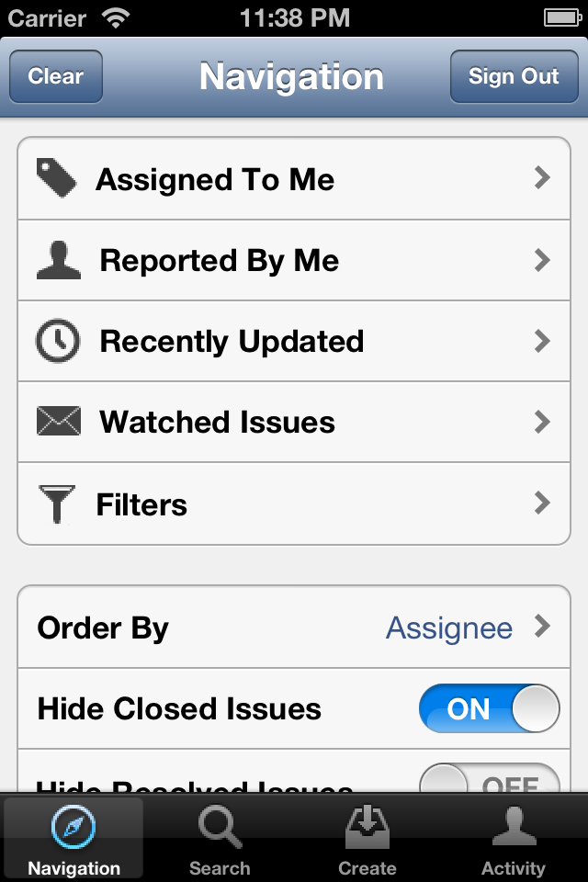Image resolution: width=588 pixels, height=882 pixels.
Task: Tap the funnel icon beside Filters
Action: (x=56, y=504)
